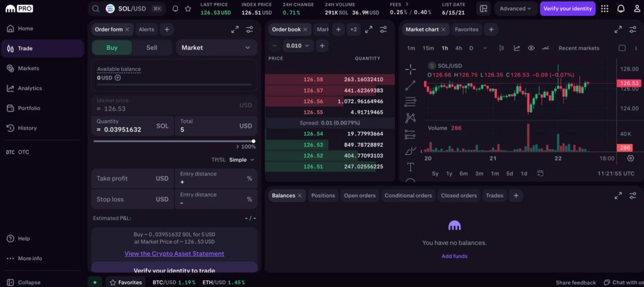Click the order amount percentage slider
Screen dimensions: 644x287
click(x=174, y=141)
